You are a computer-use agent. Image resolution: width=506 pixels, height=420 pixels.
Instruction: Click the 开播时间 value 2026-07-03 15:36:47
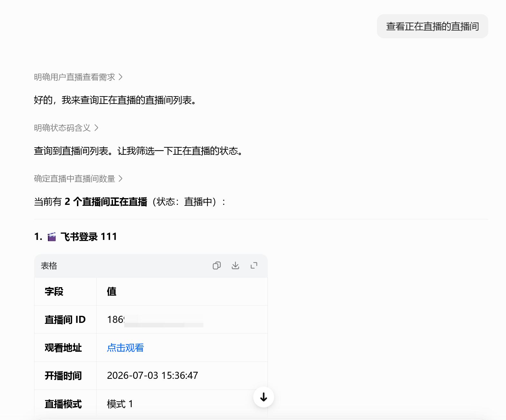click(152, 376)
